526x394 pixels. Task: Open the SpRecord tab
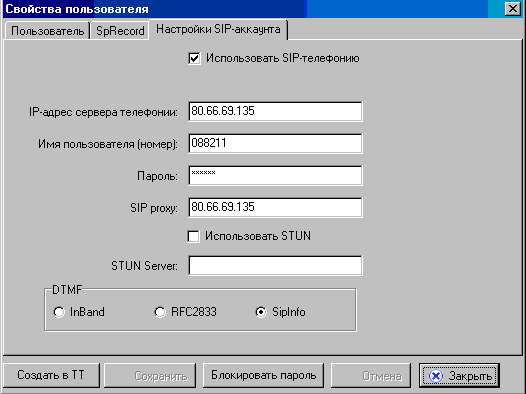click(x=120, y=31)
